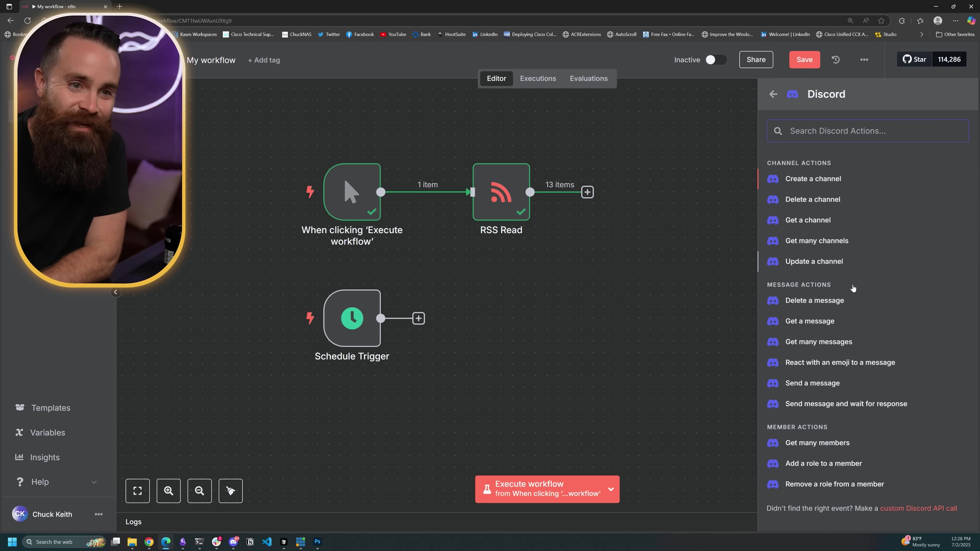Expand the Execute workflow trigger dropdown

tap(611, 489)
